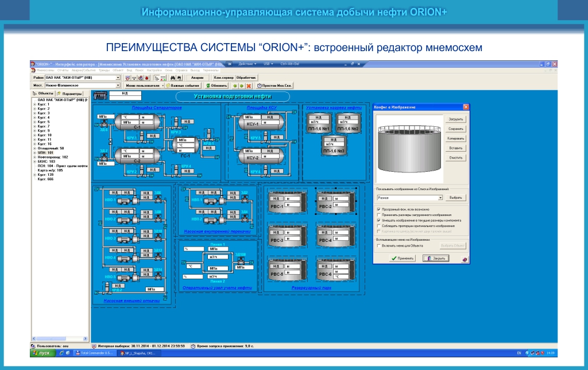Open the Настройки menu

point(154,70)
